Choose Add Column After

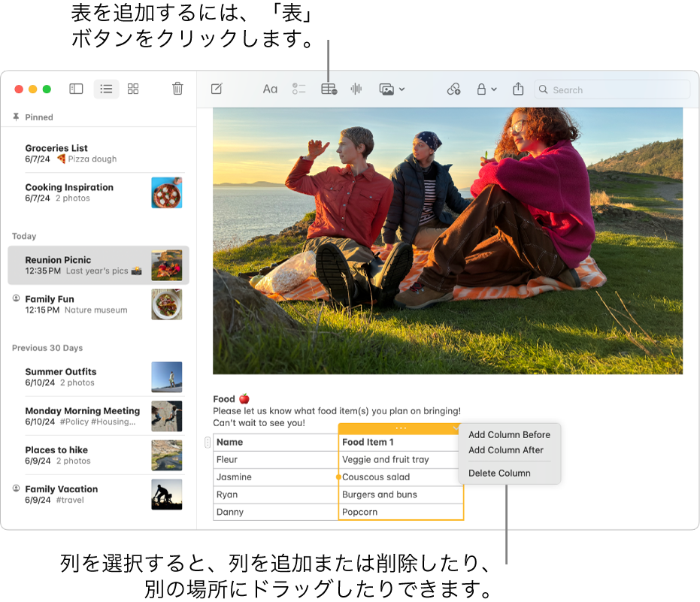click(506, 450)
